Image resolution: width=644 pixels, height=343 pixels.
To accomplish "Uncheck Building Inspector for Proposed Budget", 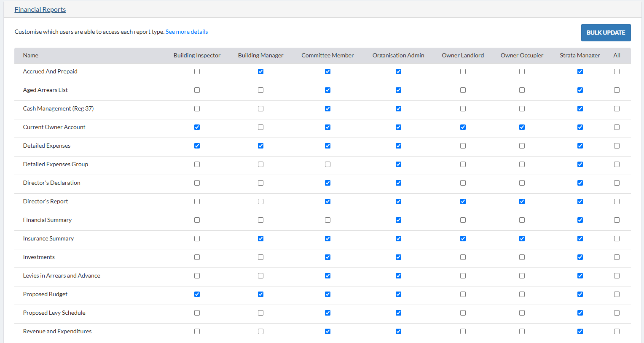I will click(x=197, y=294).
